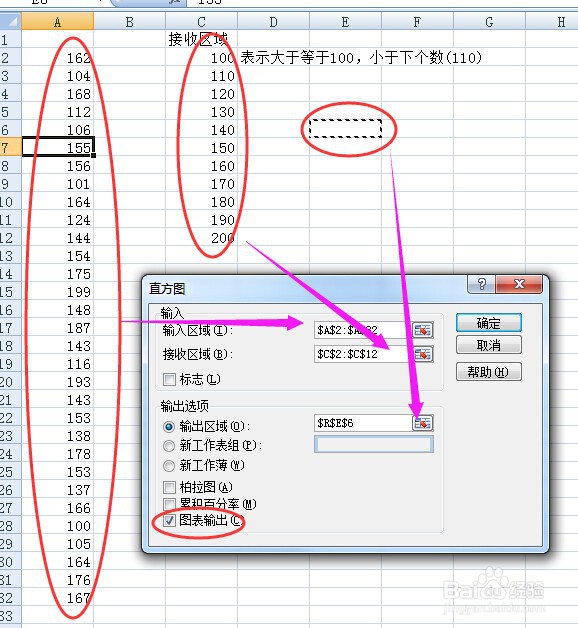Click cell A20 with value 193
This screenshot has width=578, height=628.
[57, 382]
